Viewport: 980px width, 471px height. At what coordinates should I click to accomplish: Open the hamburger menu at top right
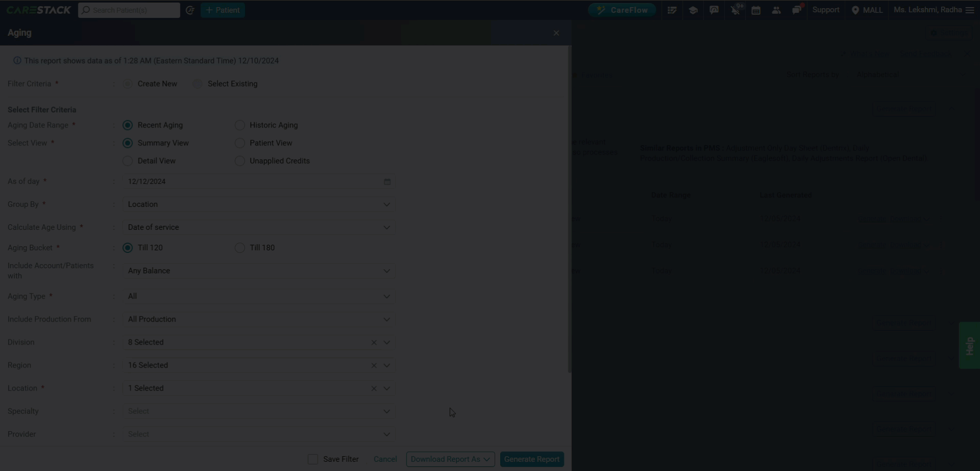(x=970, y=10)
